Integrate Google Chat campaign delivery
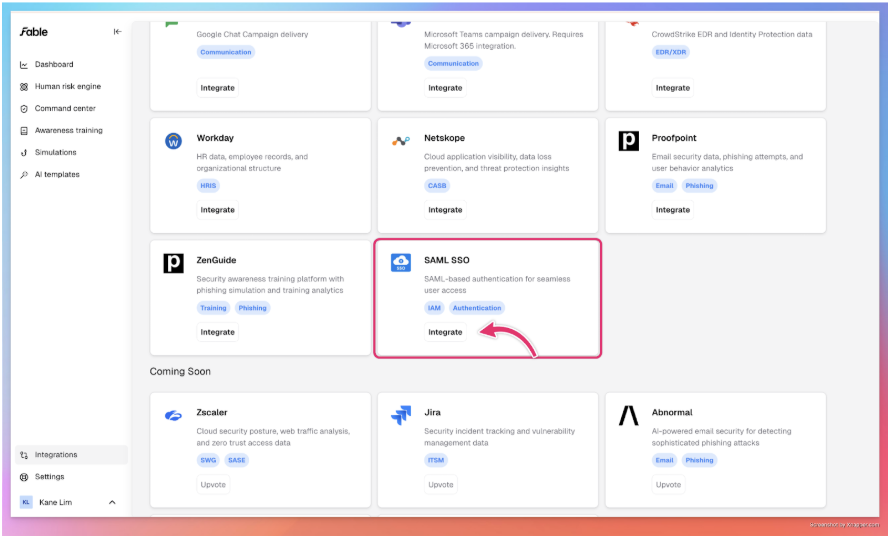The height and width of the screenshot is (538, 888). click(217, 88)
